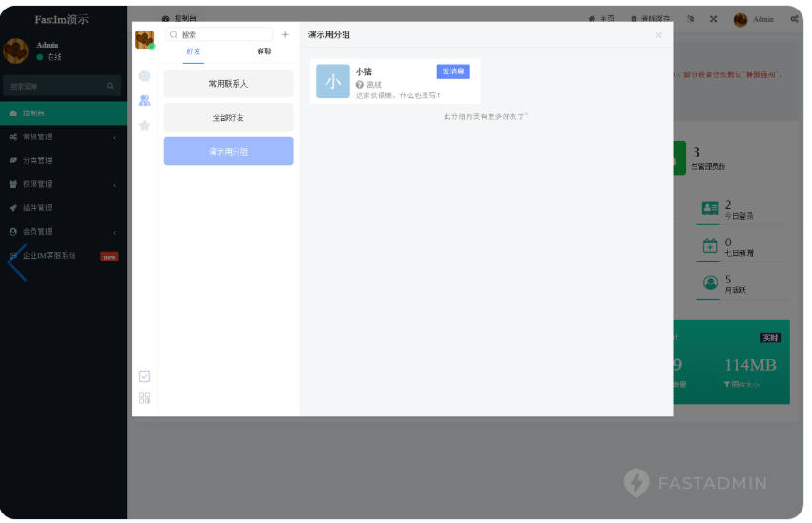Open the QR grid icon at sidebar bottom
812x523 pixels.
point(144,398)
